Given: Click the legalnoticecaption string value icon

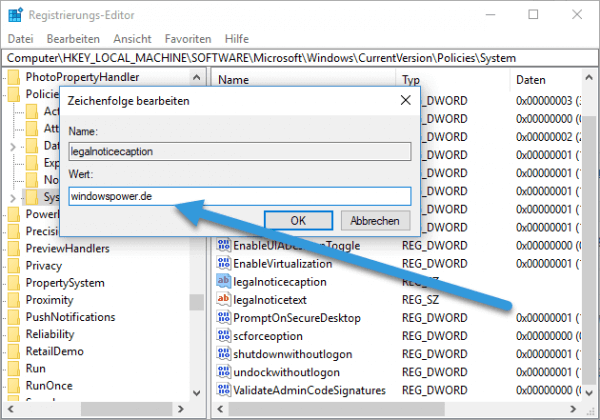Looking at the screenshot, I should pyautogui.click(x=223, y=282).
